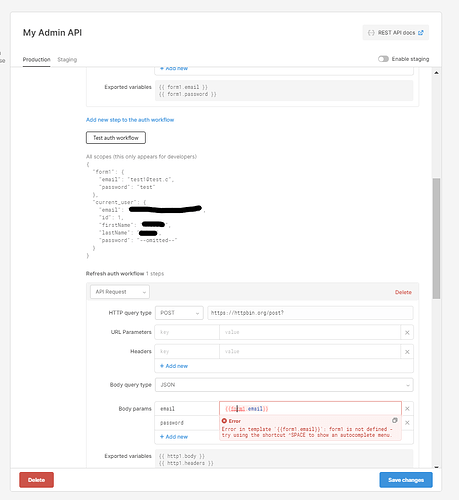Open the REST API docs link

pos(396,33)
